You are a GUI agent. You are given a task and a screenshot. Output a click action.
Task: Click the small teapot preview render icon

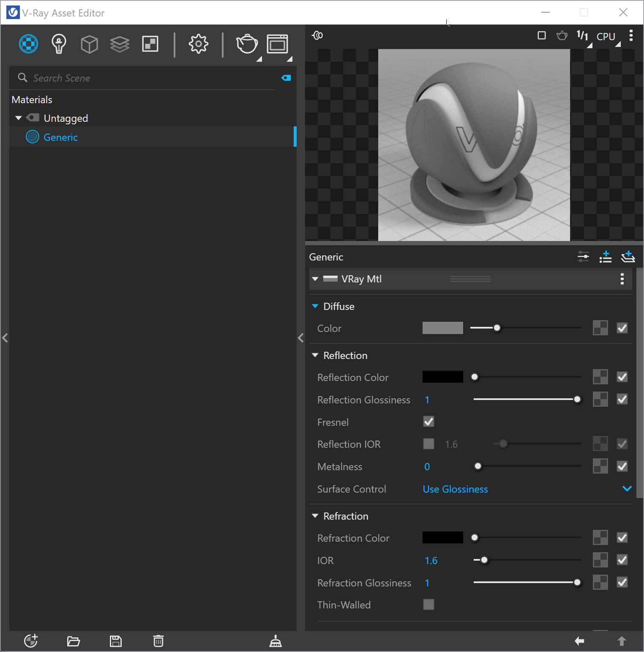click(562, 36)
